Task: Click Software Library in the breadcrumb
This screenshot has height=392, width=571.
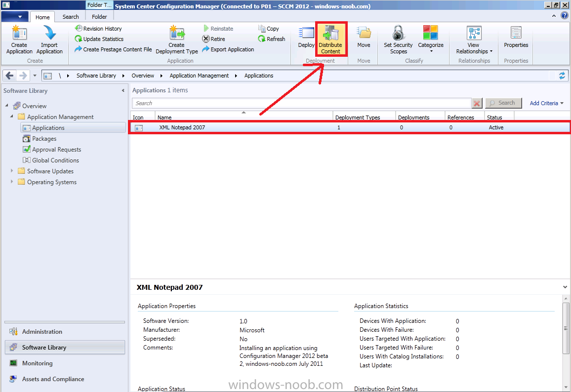Action: click(x=96, y=76)
